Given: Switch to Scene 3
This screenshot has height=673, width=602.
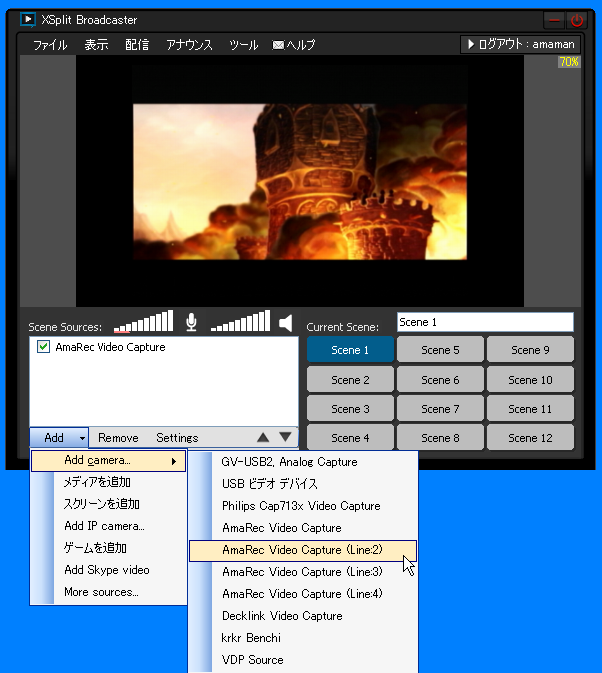Looking at the screenshot, I should (350, 409).
